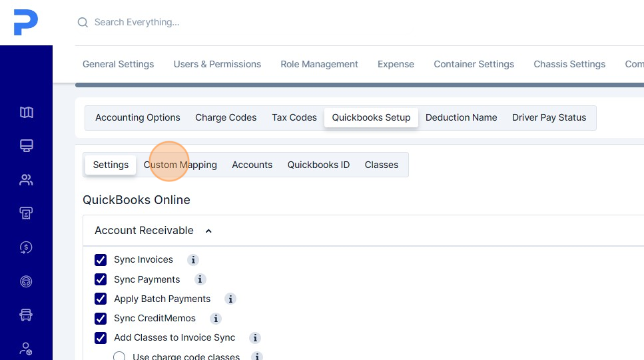The height and width of the screenshot is (360, 644).
Task: Open the steering wheel icon in sidebar
Action: (26, 281)
